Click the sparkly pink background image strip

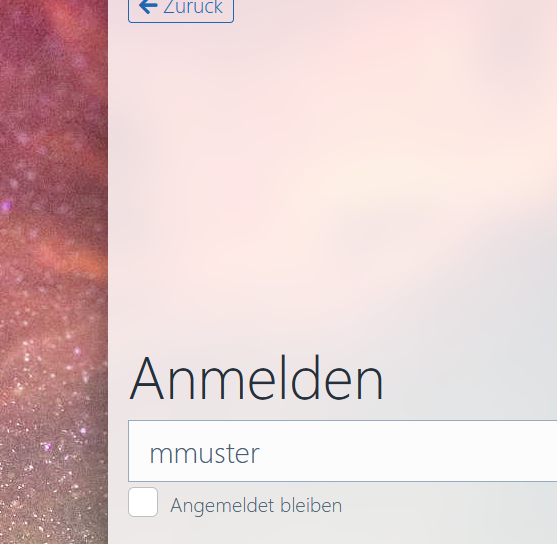(x=54, y=272)
